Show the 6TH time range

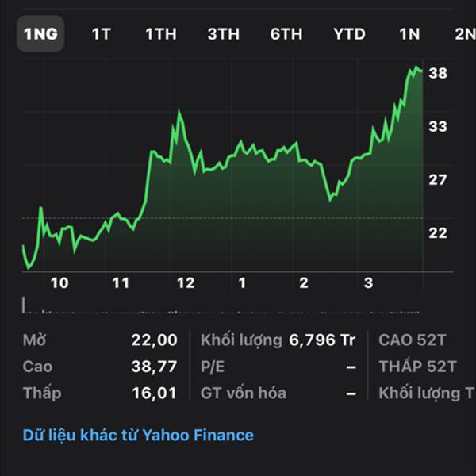click(286, 33)
